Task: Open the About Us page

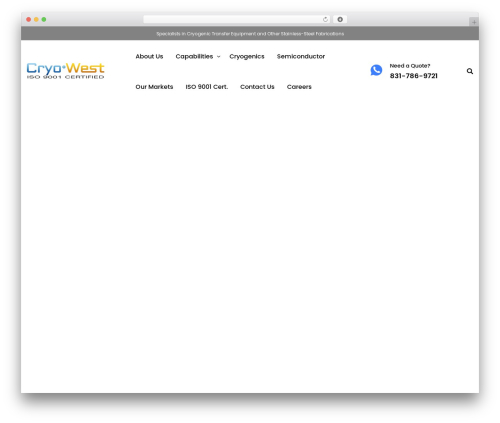Action: (149, 56)
